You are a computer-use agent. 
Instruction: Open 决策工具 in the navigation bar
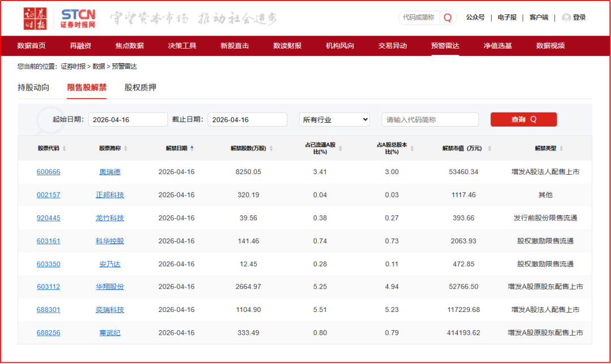(x=182, y=46)
